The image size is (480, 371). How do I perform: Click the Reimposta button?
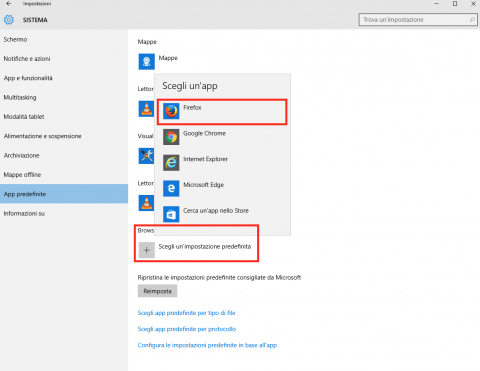pyautogui.click(x=157, y=291)
